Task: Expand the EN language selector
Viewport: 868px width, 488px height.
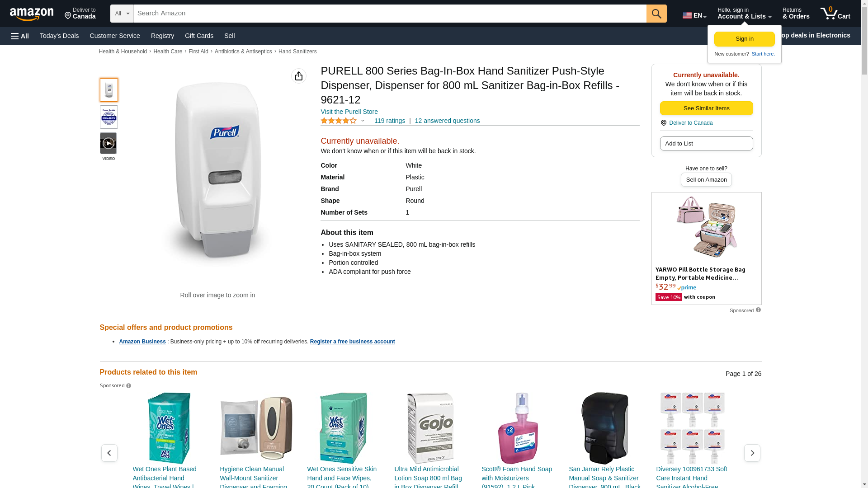Action: (694, 15)
